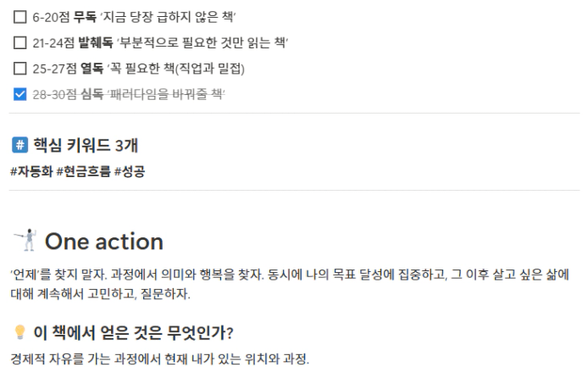Check the 6-20점 무독 checkbox
The image size is (588, 367).
click(19, 17)
